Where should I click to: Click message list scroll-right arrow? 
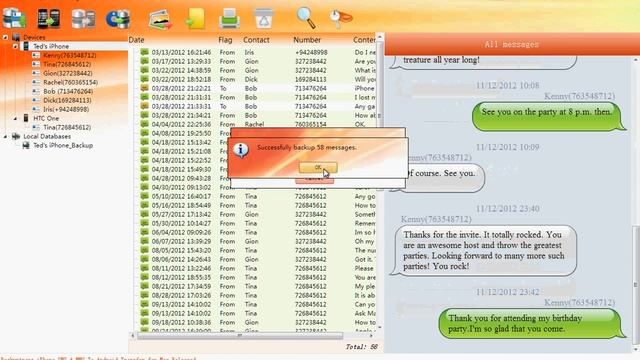point(371,336)
